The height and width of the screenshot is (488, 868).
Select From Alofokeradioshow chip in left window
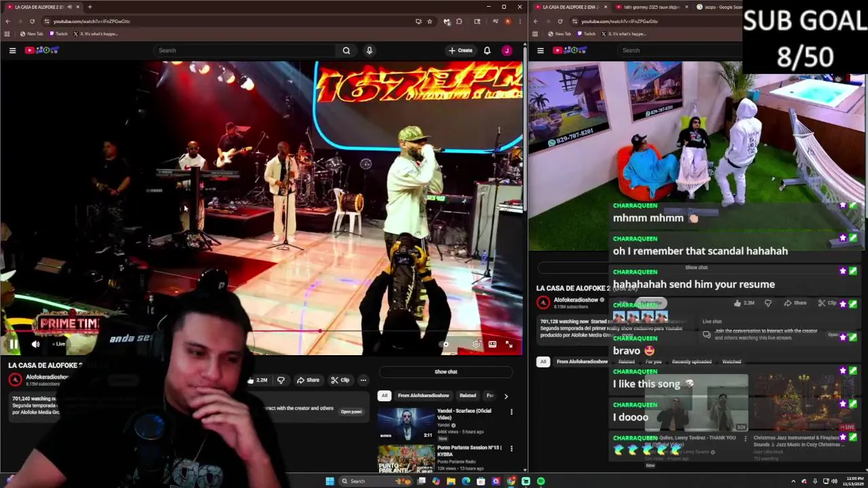423,395
